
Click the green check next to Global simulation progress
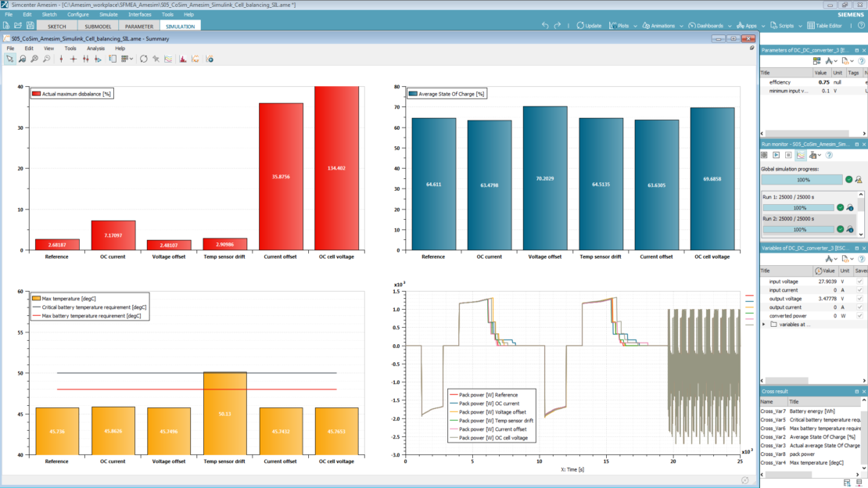pyautogui.click(x=849, y=179)
